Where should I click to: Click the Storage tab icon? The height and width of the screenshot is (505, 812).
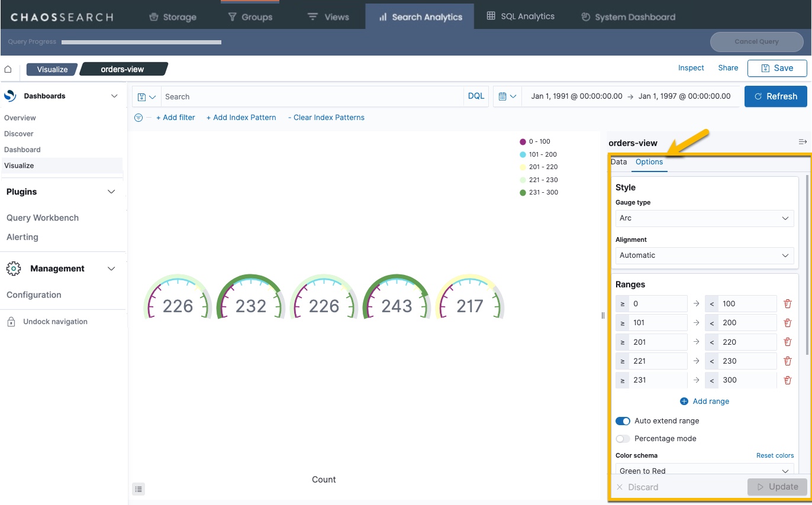click(x=154, y=17)
